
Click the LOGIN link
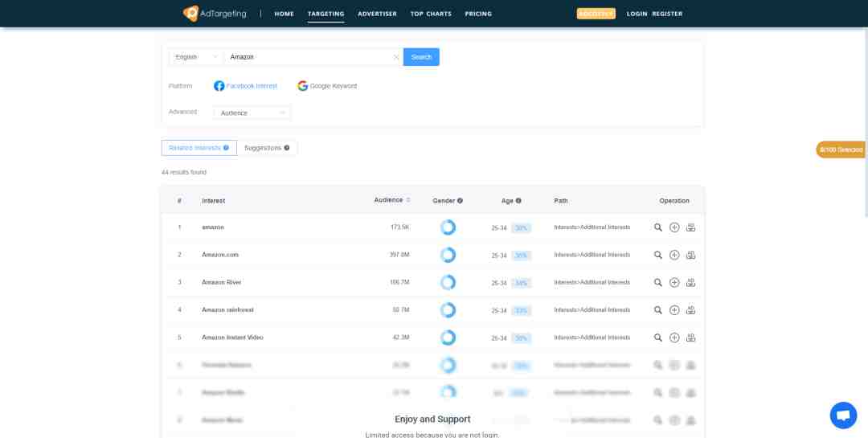637,14
